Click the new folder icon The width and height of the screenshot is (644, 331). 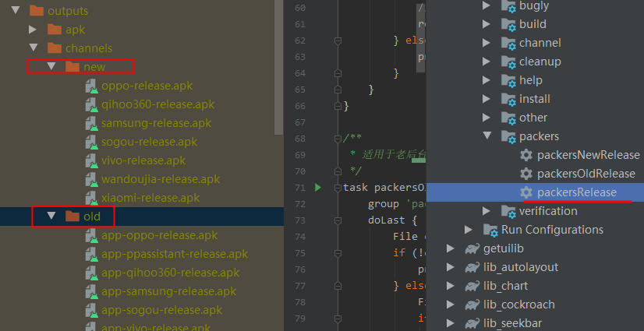click(73, 66)
